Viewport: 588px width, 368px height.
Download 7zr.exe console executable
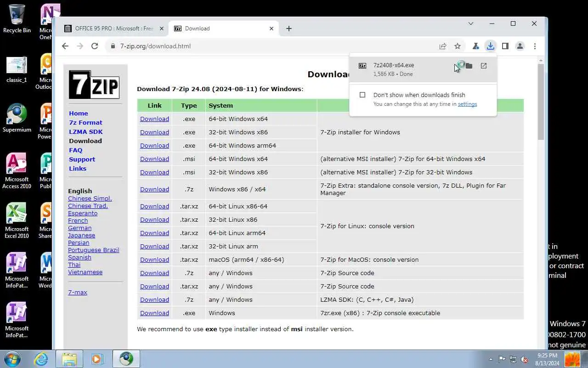click(x=154, y=313)
